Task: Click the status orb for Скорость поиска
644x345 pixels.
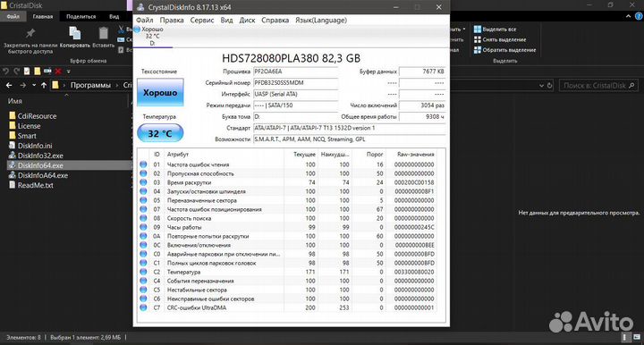Action: coord(143,218)
